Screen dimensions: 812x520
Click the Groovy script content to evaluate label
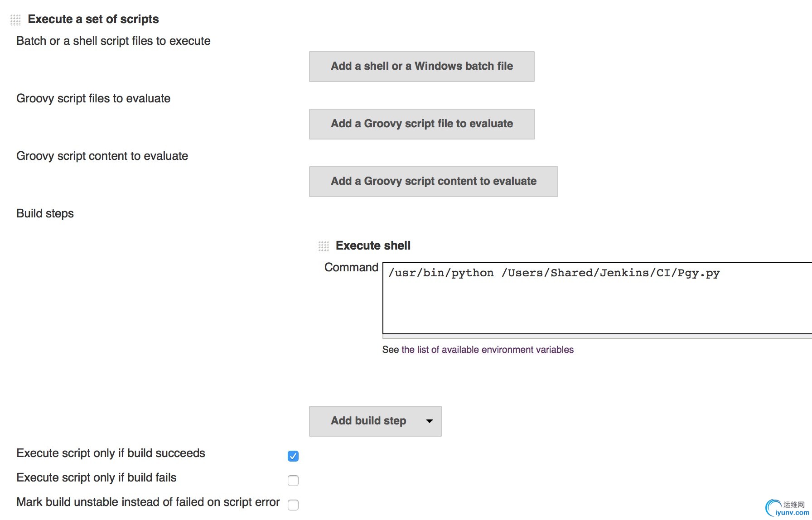(x=102, y=156)
